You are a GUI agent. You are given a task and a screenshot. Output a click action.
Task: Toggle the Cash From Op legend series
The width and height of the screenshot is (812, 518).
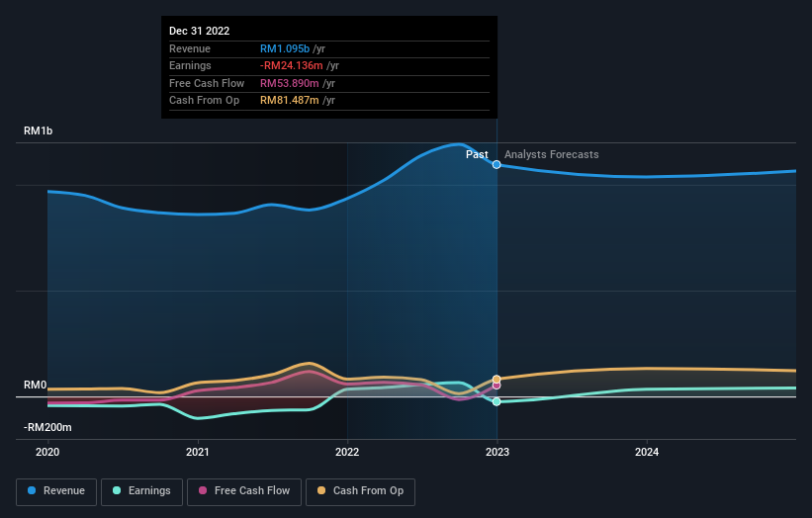point(360,491)
